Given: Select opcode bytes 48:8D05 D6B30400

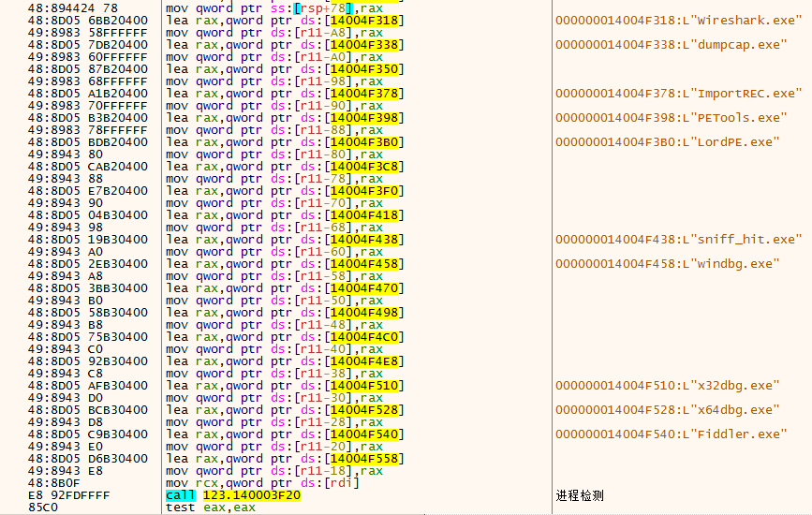Looking at the screenshot, I should point(88,459).
